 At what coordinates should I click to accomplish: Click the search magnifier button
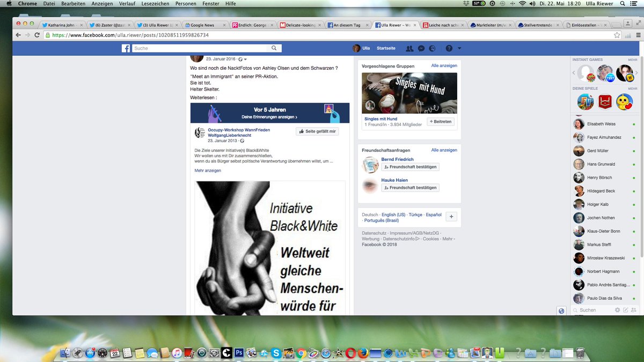click(274, 48)
